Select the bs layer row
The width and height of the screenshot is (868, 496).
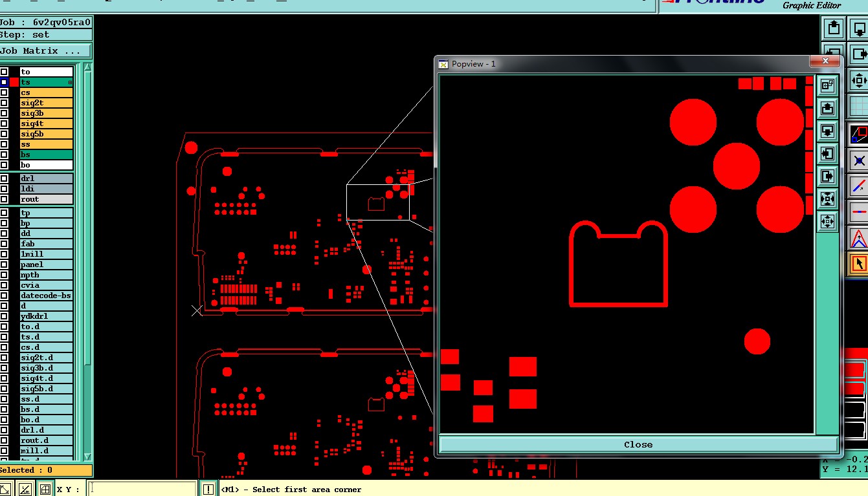point(46,155)
